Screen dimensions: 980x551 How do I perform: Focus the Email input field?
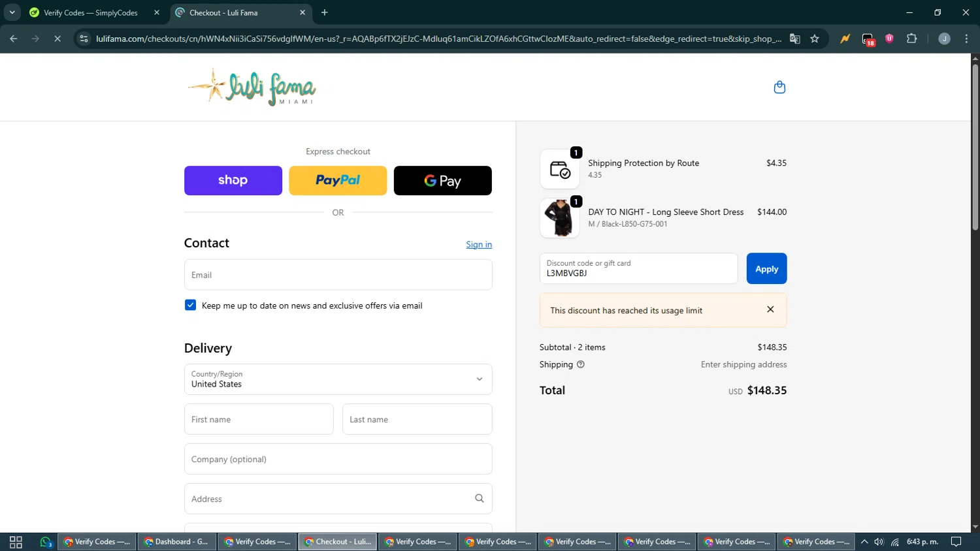pos(338,275)
